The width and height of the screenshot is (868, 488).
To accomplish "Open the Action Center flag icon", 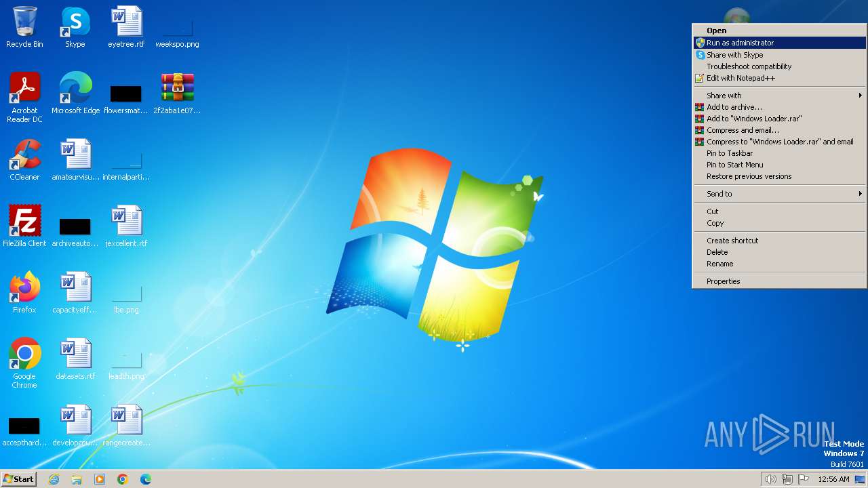I will [x=804, y=479].
